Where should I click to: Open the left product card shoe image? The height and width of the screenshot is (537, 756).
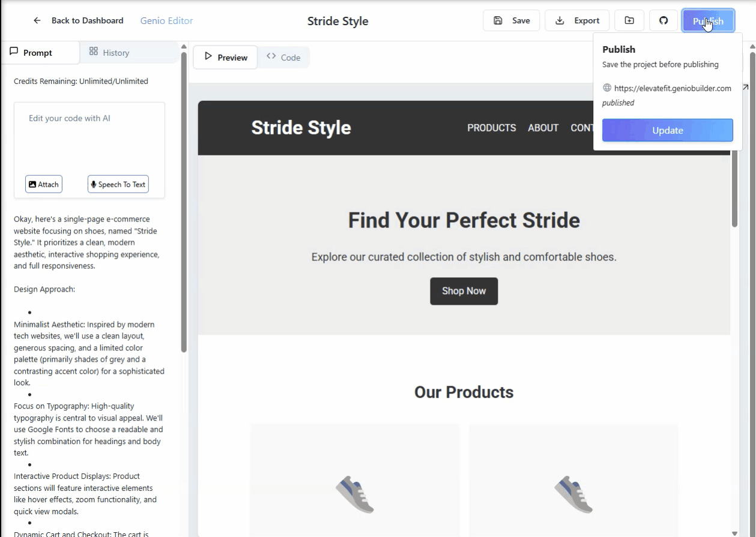pyautogui.click(x=355, y=494)
